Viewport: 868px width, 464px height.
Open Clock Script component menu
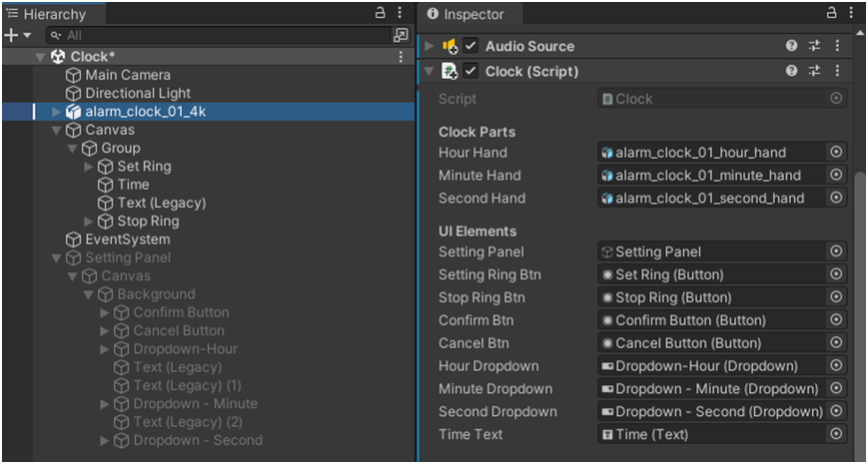[x=837, y=71]
